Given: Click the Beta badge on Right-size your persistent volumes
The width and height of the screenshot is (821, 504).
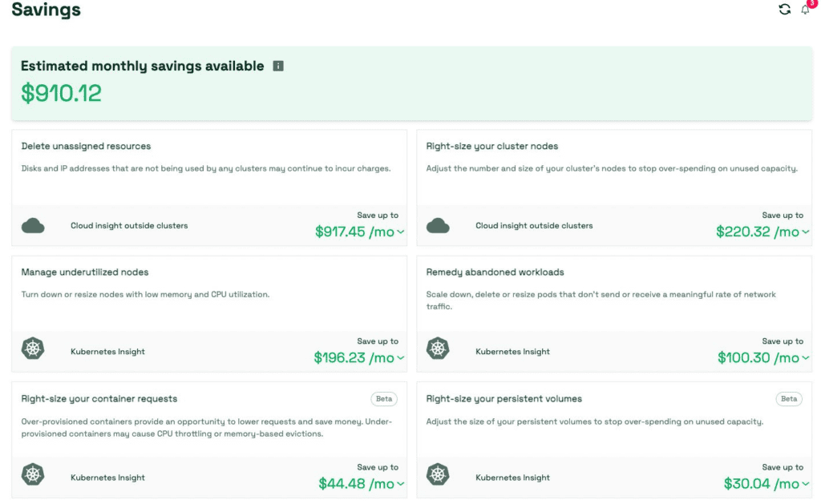Looking at the screenshot, I should pos(789,398).
